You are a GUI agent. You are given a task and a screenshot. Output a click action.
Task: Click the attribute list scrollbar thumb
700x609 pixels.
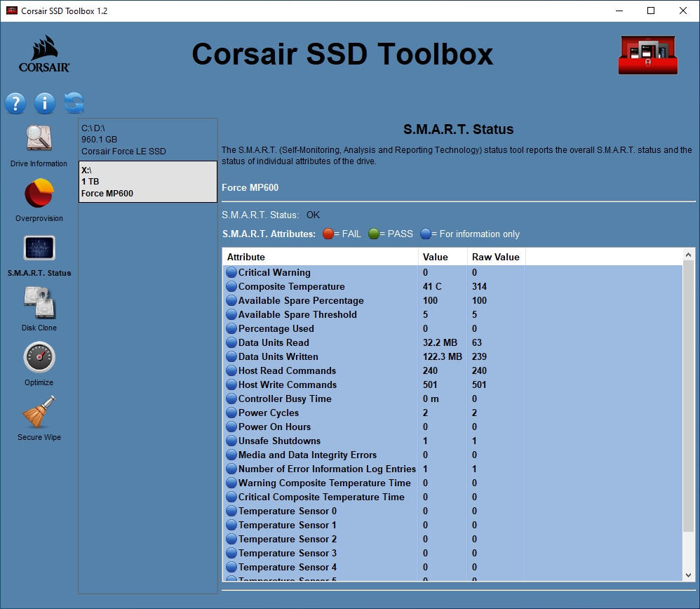point(688,396)
